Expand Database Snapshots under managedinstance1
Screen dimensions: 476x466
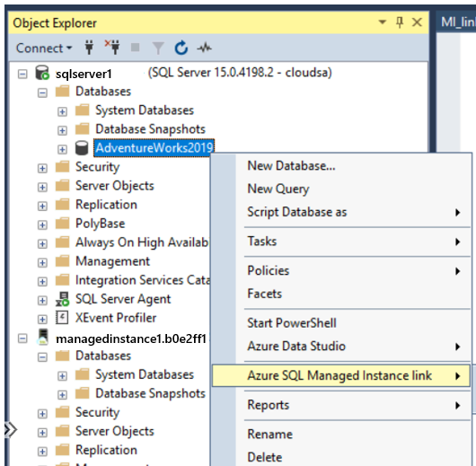pyautogui.click(x=62, y=395)
